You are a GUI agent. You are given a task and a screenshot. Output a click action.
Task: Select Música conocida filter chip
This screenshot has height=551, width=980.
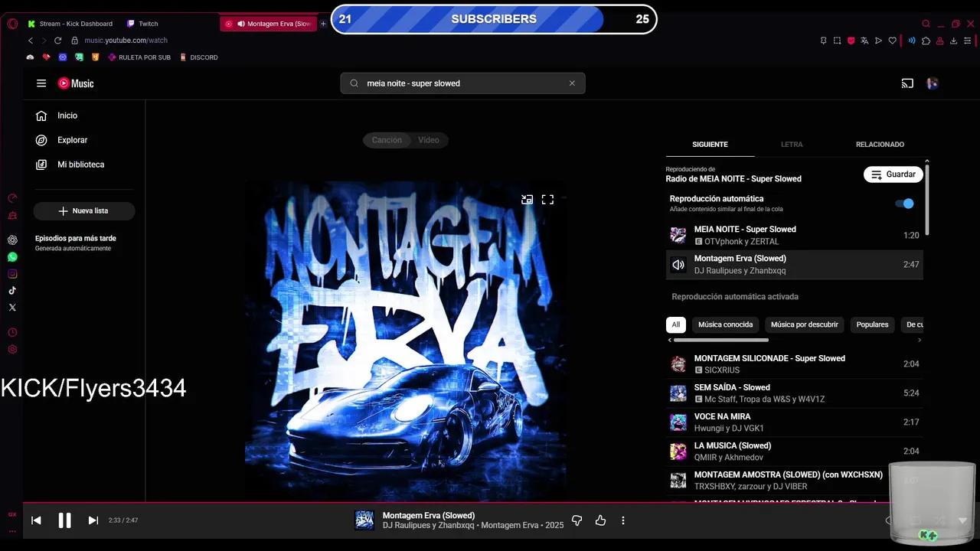coord(726,324)
